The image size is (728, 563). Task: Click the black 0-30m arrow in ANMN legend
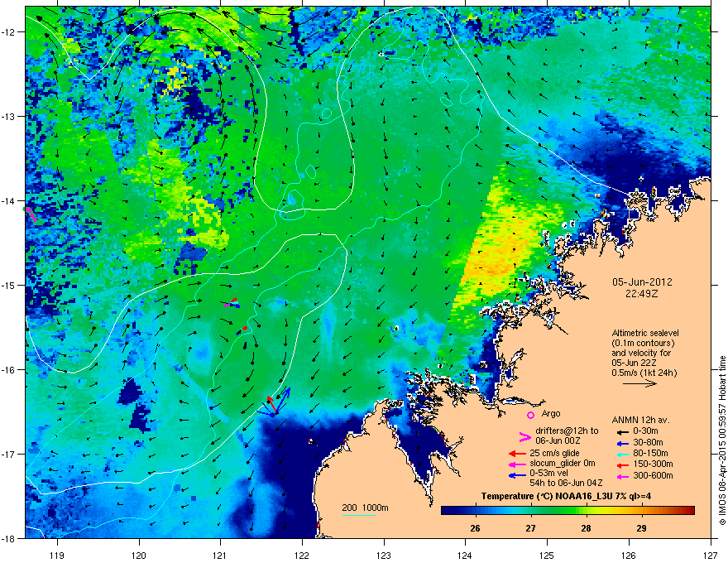pos(623,432)
